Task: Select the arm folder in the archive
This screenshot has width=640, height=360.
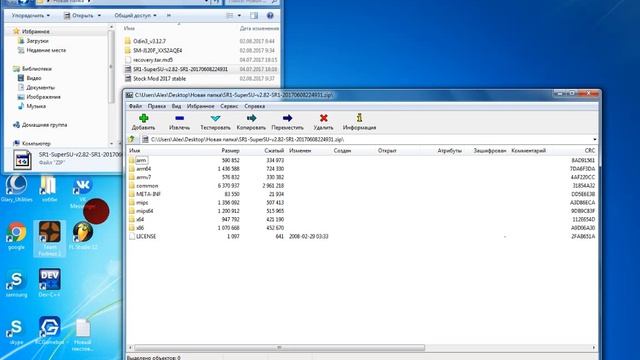Action: click(141, 160)
